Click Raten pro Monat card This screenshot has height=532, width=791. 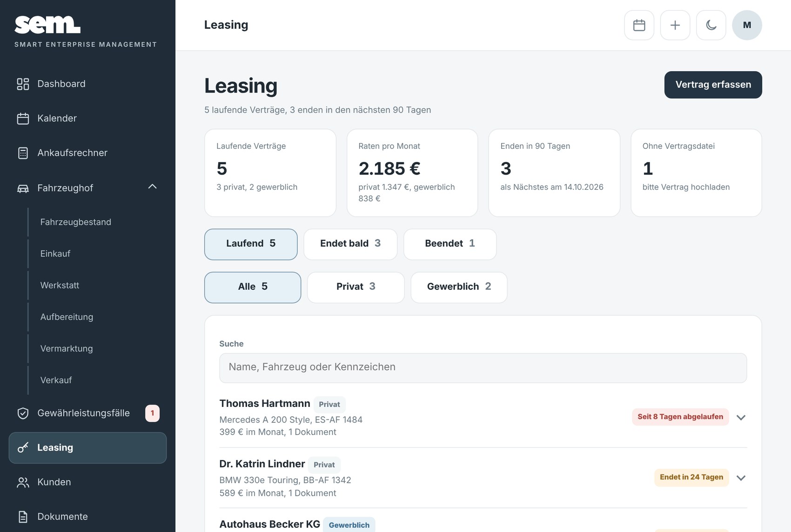click(x=412, y=173)
